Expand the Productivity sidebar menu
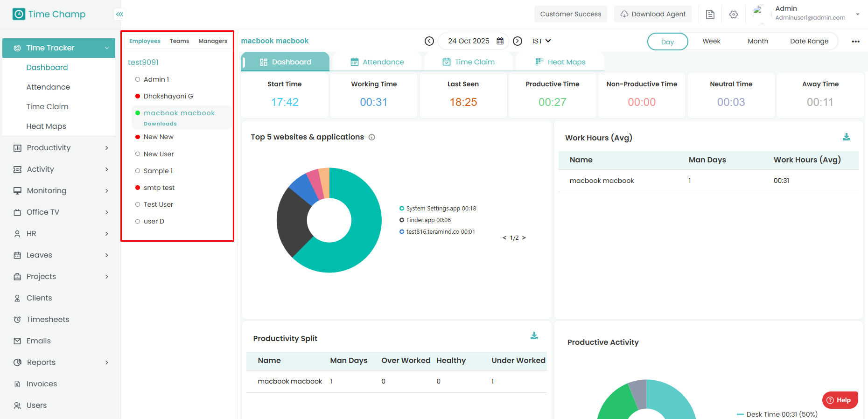Image resolution: width=868 pixels, height=419 pixels. tap(61, 148)
